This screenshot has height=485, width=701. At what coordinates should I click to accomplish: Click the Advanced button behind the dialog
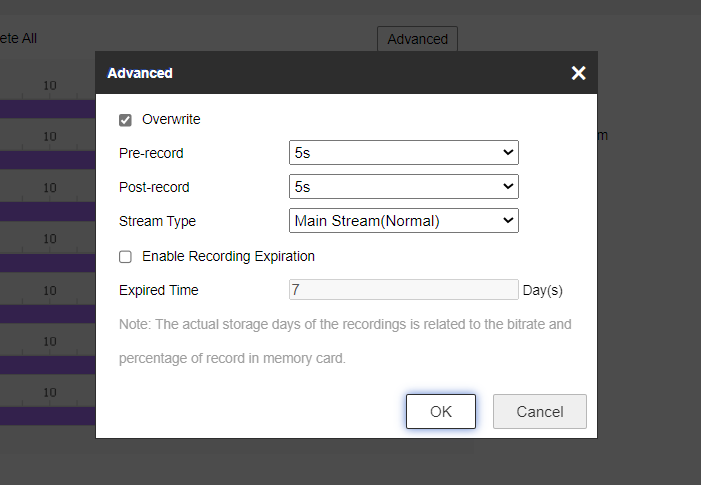coord(417,39)
